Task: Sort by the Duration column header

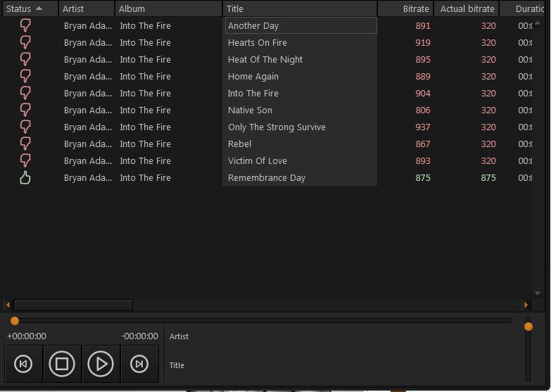Action: tap(522, 8)
